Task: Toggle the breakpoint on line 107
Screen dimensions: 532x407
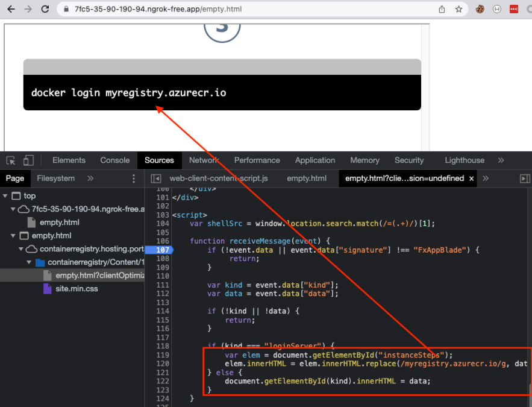Action: pos(163,250)
